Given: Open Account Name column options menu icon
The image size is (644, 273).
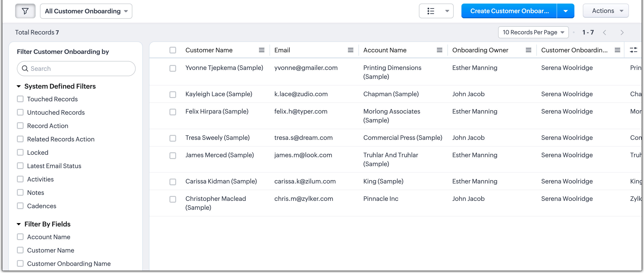Looking at the screenshot, I should point(439,50).
